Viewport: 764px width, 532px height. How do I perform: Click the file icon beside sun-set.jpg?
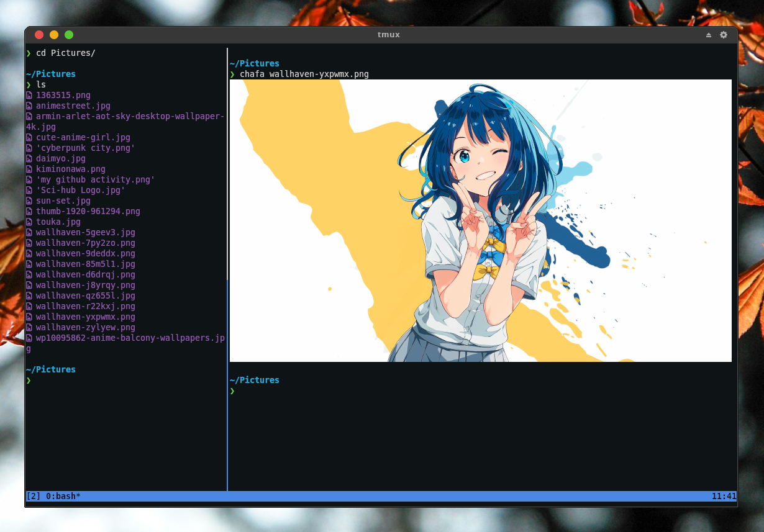pyautogui.click(x=29, y=201)
